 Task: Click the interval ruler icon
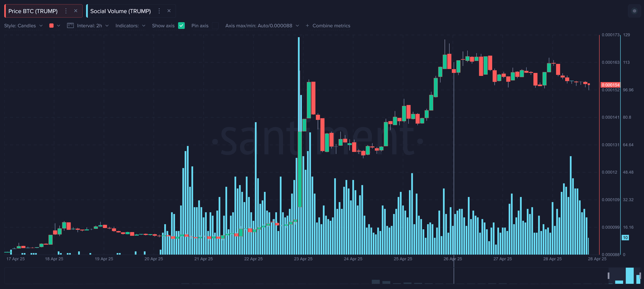tap(70, 26)
